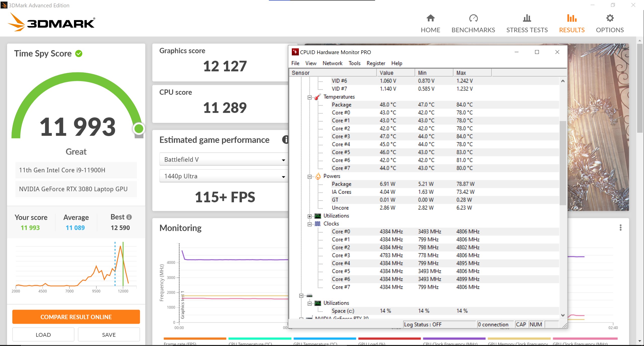Click the drive Utilizations graph icon
Viewport: 644px width, 346px height.
(x=318, y=303)
